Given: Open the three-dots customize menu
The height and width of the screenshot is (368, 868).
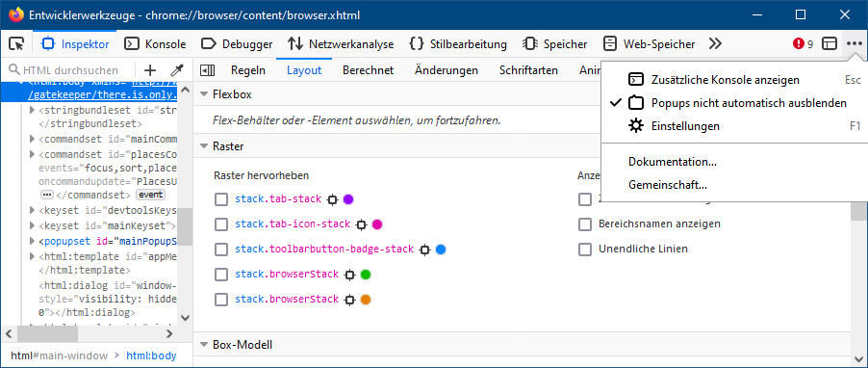Looking at the screenshot, I should [855, 43].
